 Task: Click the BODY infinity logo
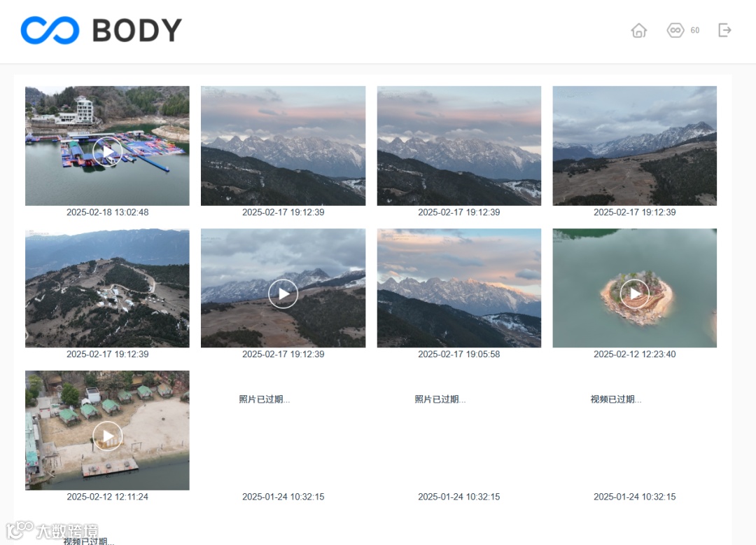point(50,30)
